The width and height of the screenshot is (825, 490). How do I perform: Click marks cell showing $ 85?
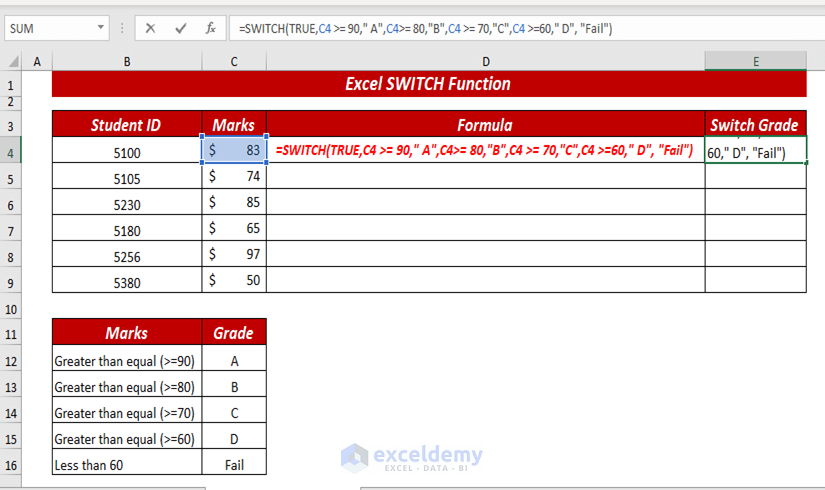pyautogui.click(x=234, y=202)
